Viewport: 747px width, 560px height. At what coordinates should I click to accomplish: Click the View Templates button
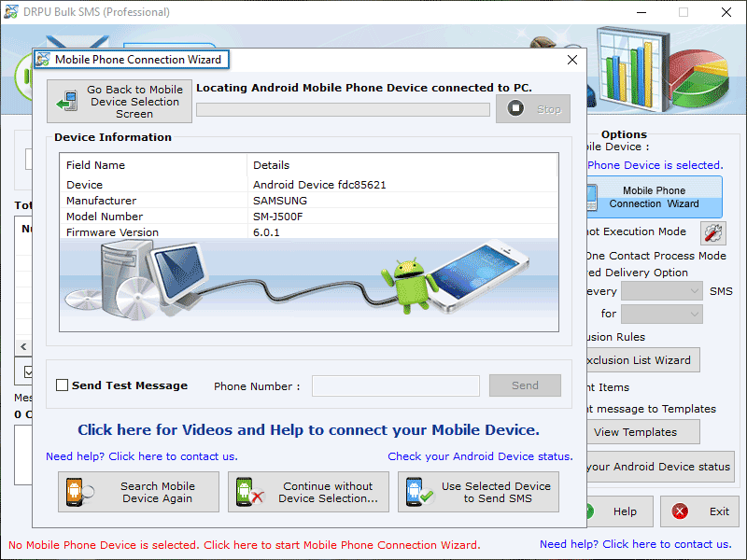tap(642, 432)
